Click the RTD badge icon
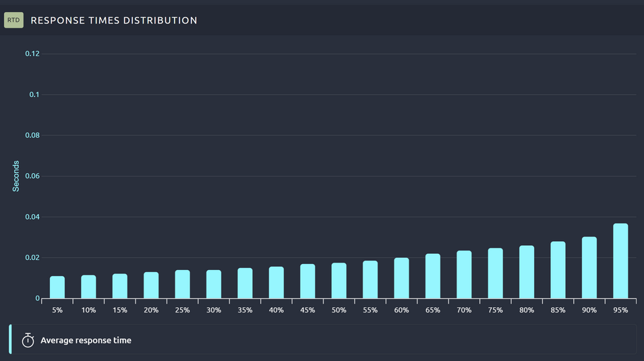The width and height of the screenshot is (644, 361). click(x=13, y=20)
